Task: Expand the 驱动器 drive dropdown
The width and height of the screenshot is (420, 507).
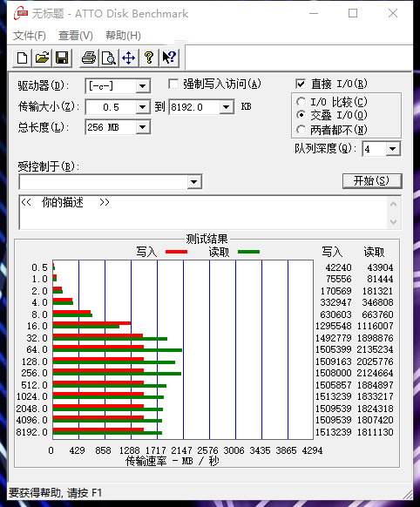Action: pos(142,86)
